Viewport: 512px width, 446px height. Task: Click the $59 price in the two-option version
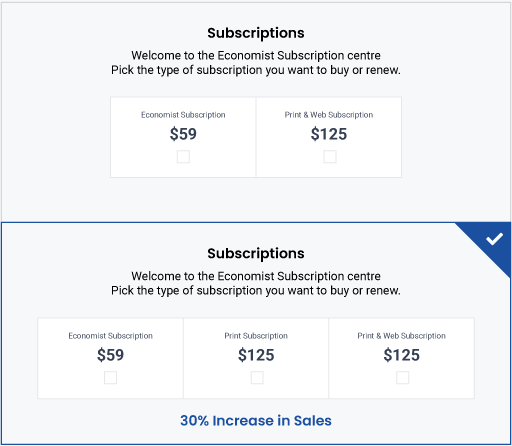pyautogui.click(x=183, y=134)
